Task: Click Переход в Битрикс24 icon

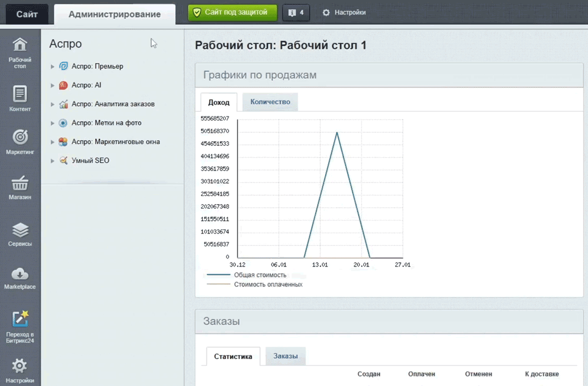Action: (20, 319)
